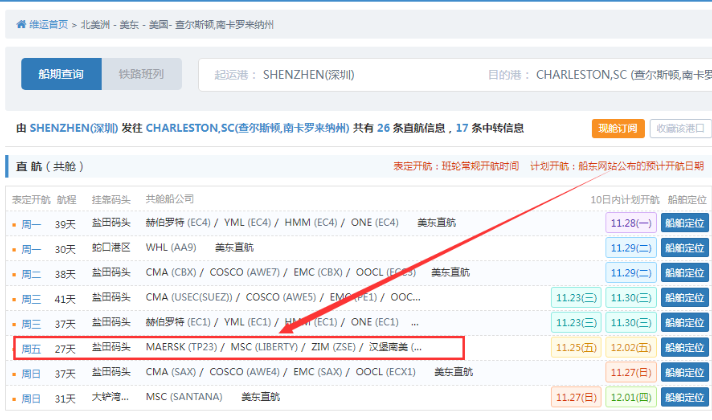Select the 11.23(三) date in the 赫伯罗特 EC1 row

click(576, 323)
